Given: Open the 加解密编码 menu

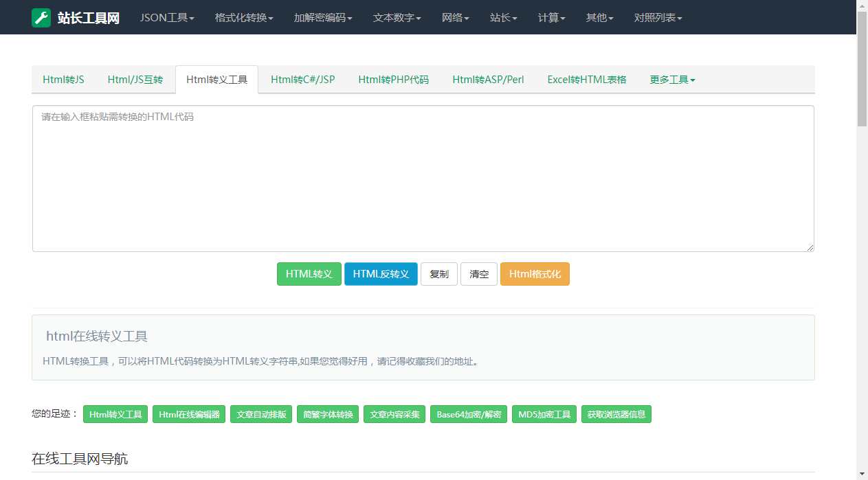Looking at the screenshot, I should coord(322,17).
